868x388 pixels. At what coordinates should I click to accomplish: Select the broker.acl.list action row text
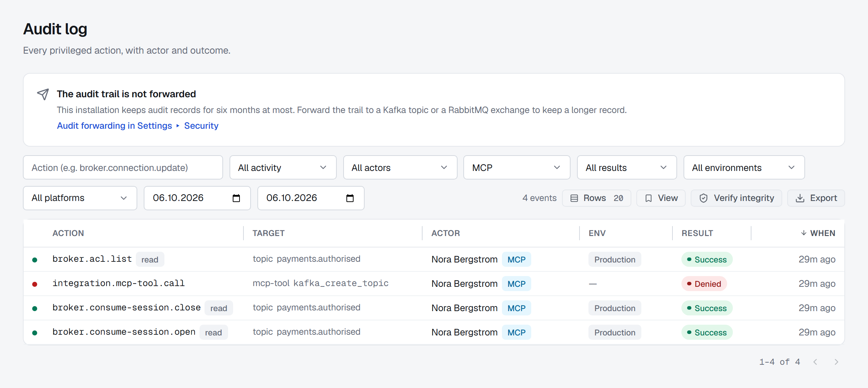[x=92, y=259]
